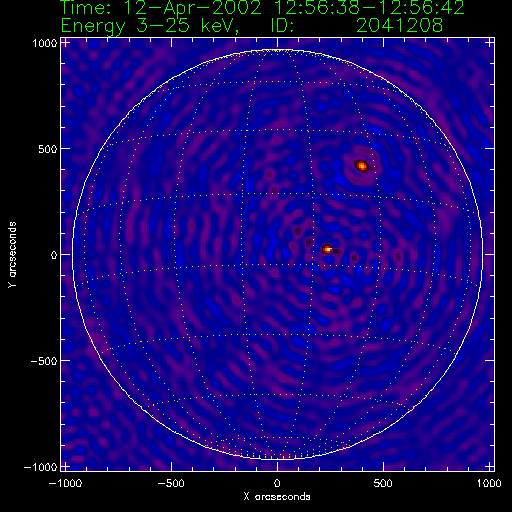Click the 1000 label at X axis right end

489,483
